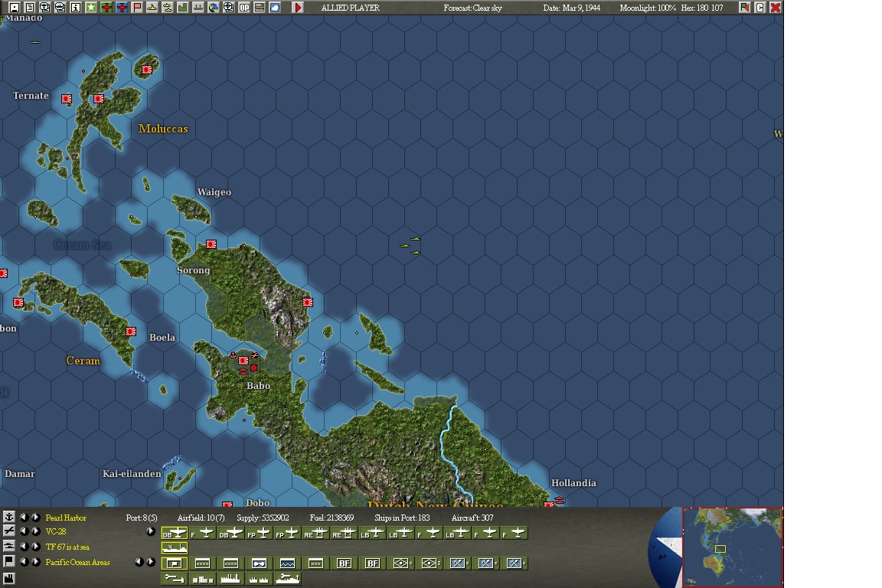Click the red plane on blue background icon

tap(122, 8)
